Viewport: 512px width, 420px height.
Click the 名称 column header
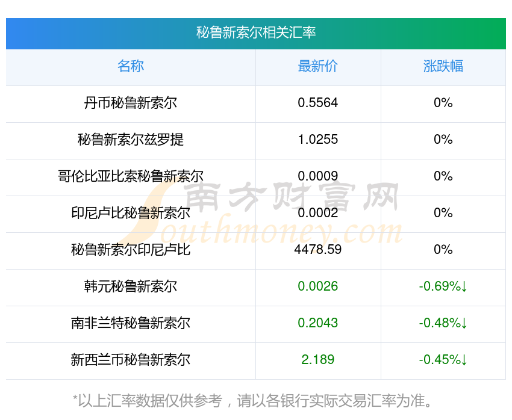coord(131,66)
